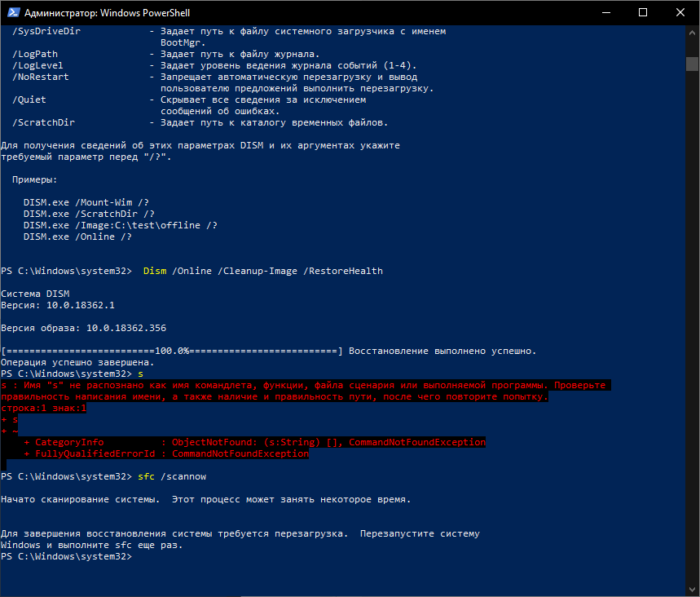This screenshot has width=700, height=597.
Task: Click the '/NoRestart' parameter text
Action: [x=41, y=77]
